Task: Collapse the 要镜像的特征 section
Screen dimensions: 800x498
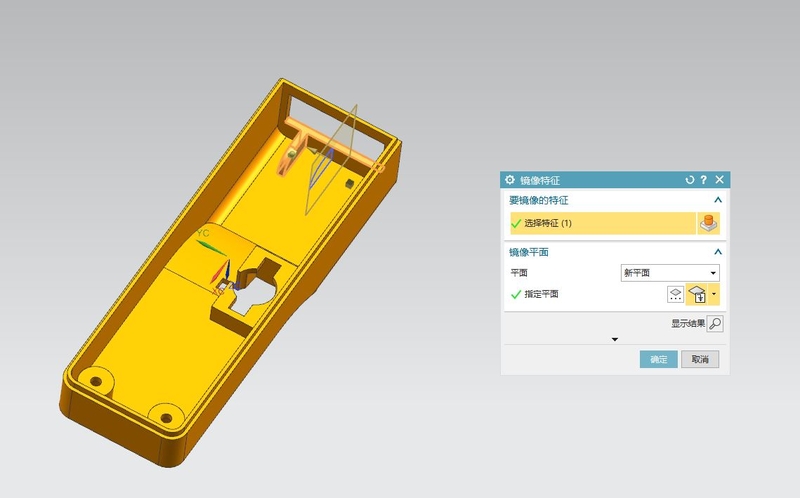Action: [x=717, y=201]
